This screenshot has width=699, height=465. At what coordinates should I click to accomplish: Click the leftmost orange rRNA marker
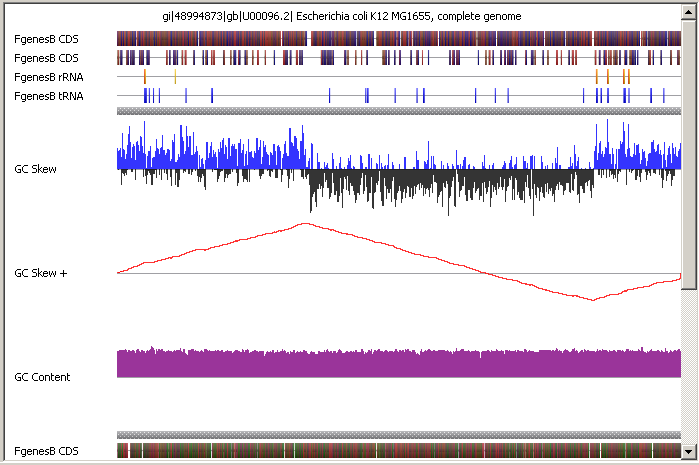point(145,77)
